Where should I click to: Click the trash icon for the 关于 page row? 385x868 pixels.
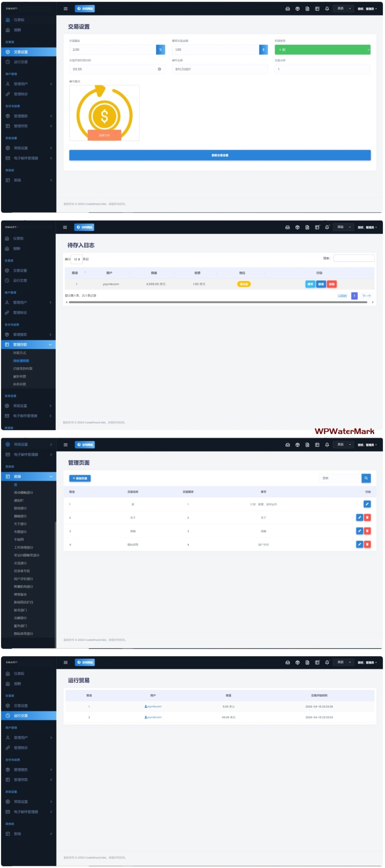367,518
